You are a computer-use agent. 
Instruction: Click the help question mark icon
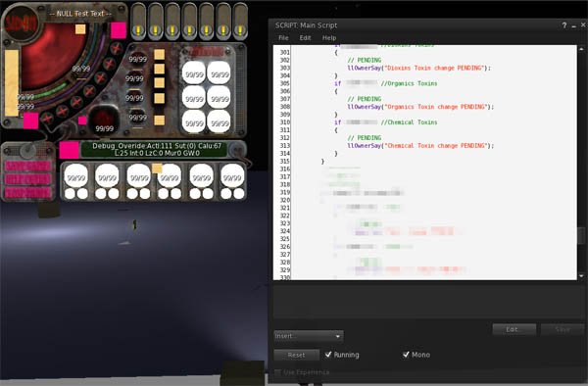pyautogui.click(x=564, y=25)
